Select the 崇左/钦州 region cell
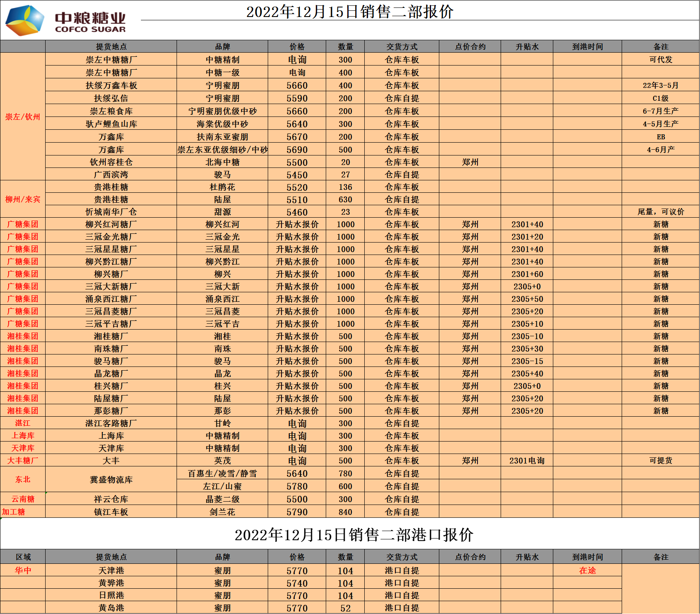Viewport: 700px width, 614px height. (23, 116)
